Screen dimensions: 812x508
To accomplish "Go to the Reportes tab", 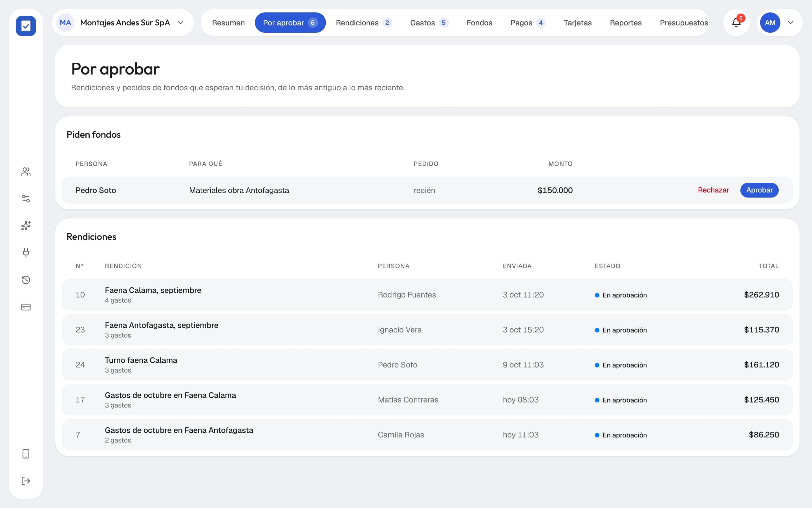I will pos(625,23).
